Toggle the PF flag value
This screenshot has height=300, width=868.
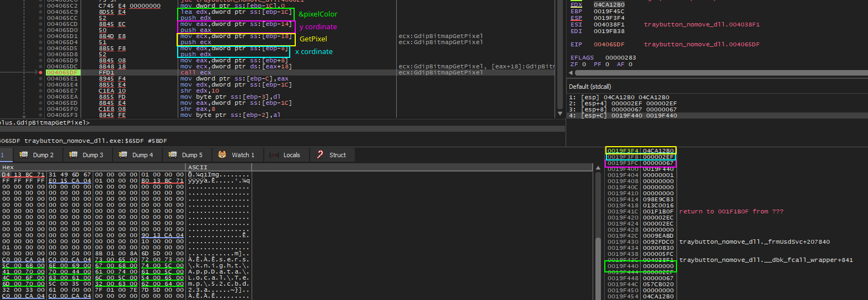pos(607,64)
